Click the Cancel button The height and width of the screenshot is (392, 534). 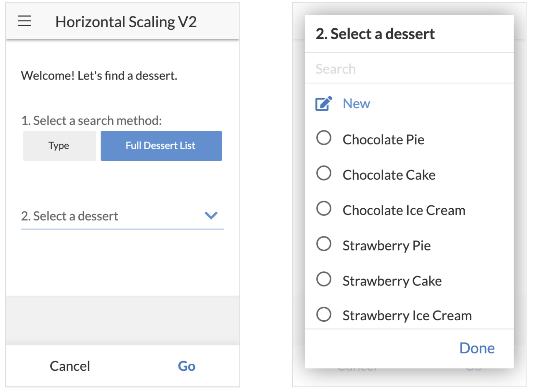70,366
